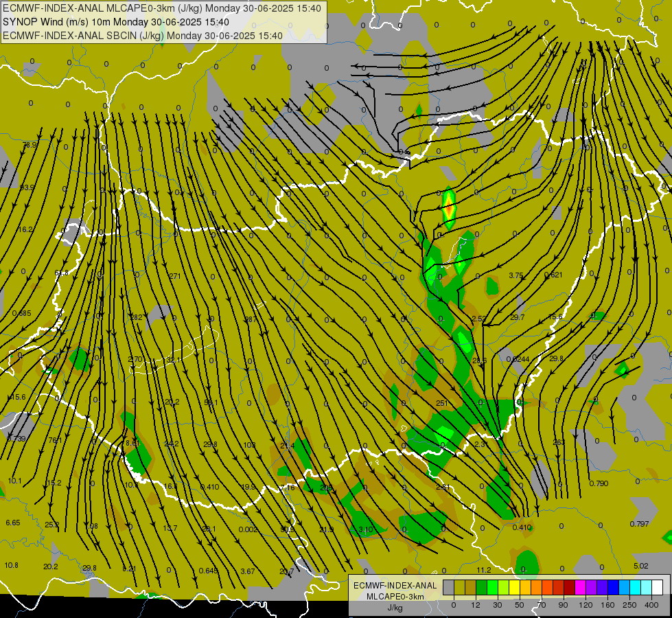This screenshot has height=618, width=672.
Task: Click the map value 10.8
Action: tap(11, 565)
